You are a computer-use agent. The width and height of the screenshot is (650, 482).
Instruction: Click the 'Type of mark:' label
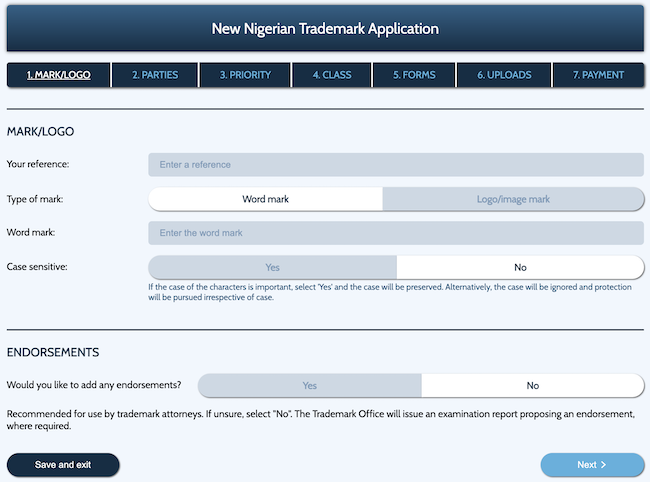pos(35,199)
